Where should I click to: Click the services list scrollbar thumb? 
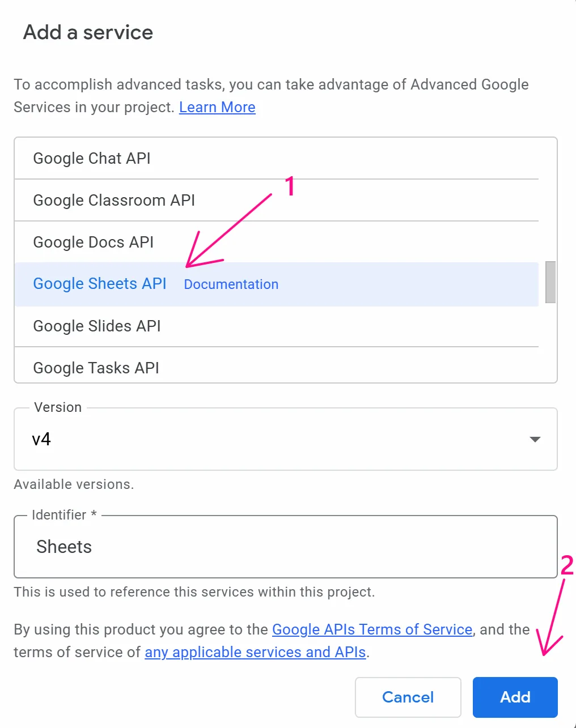(x=550, y=282)
